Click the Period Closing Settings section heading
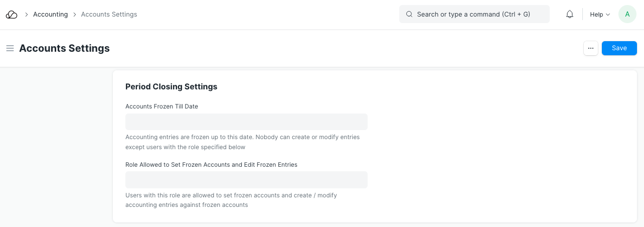The image size is (644, 227). (x=171, y=86)
